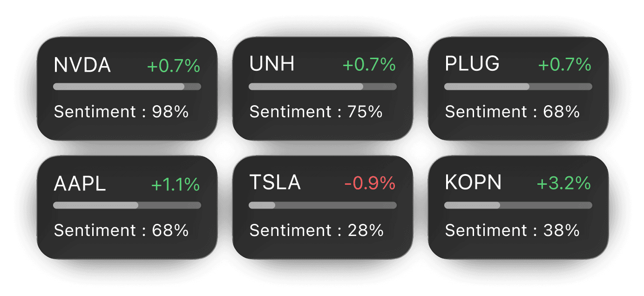
Task: Click the +1.1% change on AAPL
Action: [176, 185]
